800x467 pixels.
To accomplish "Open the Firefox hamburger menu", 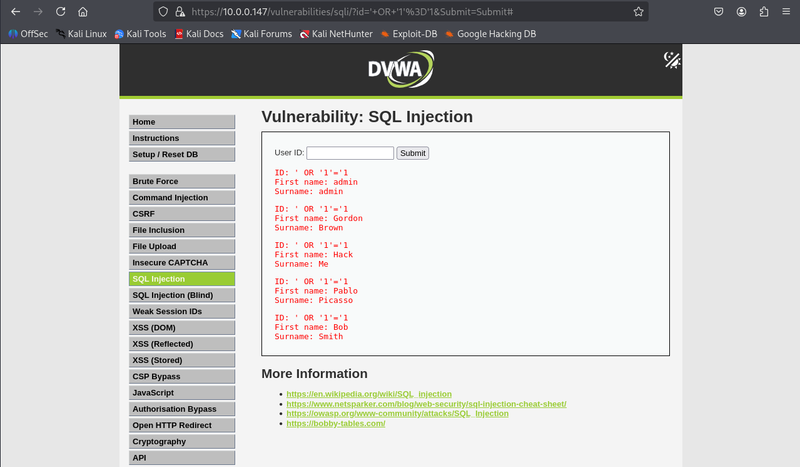I will click(786, 11).
